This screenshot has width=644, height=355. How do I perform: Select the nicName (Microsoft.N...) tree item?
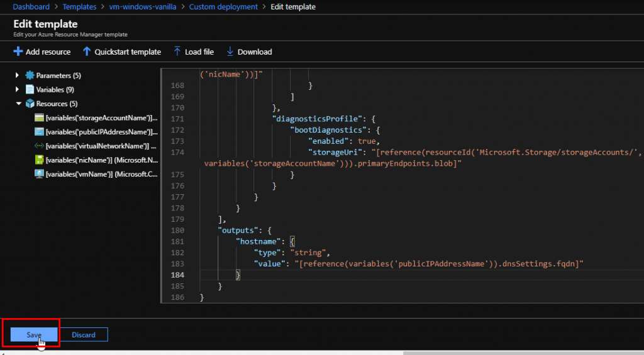click(102, 160)
